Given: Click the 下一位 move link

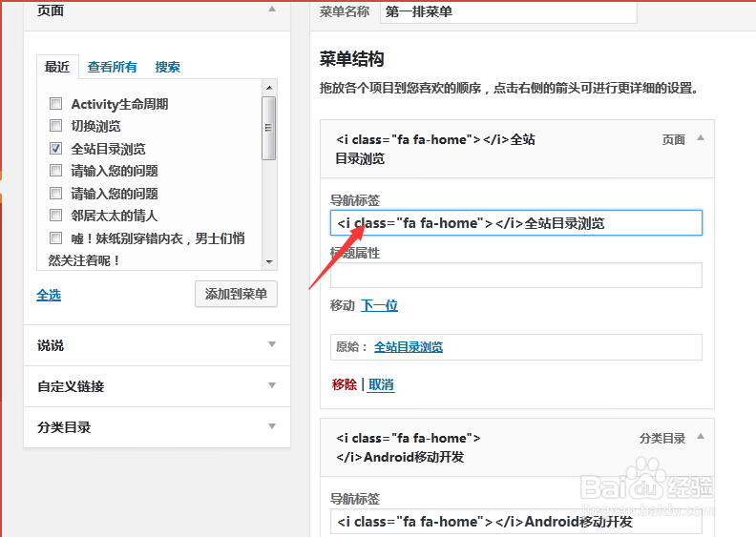Looking at the screenshot, I should (x=380, y=305).
